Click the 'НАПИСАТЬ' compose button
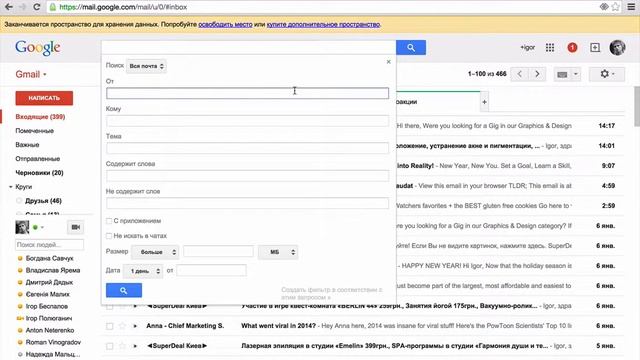The height and width of the screenshot is (360, 640). point(44,98)
